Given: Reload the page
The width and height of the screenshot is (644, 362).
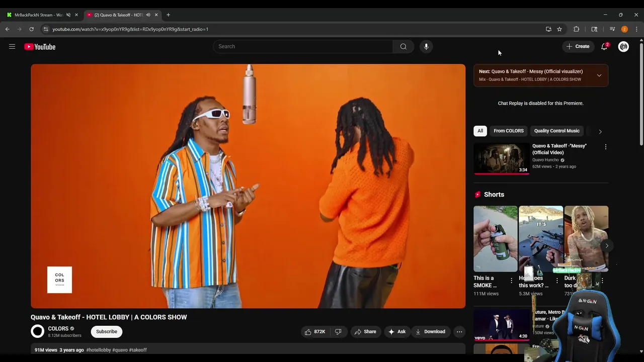Looking at the screenshot, I should click(31, 29).
